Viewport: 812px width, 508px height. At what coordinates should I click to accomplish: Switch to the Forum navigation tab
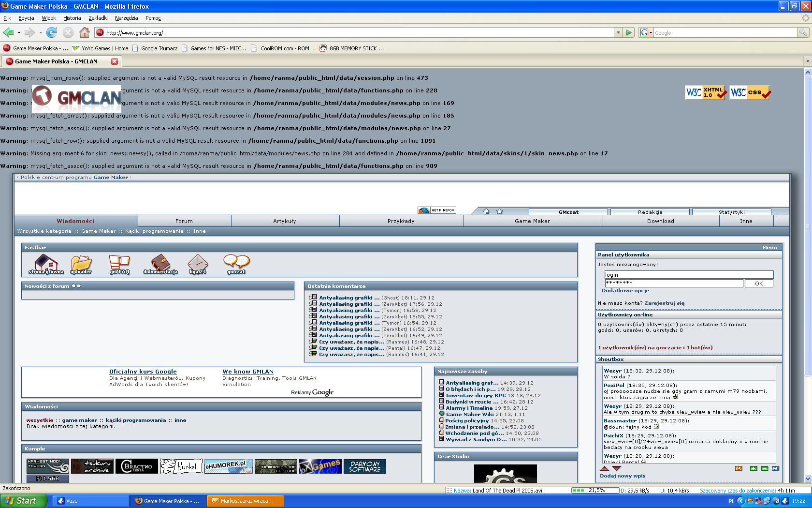coord(184,221)
